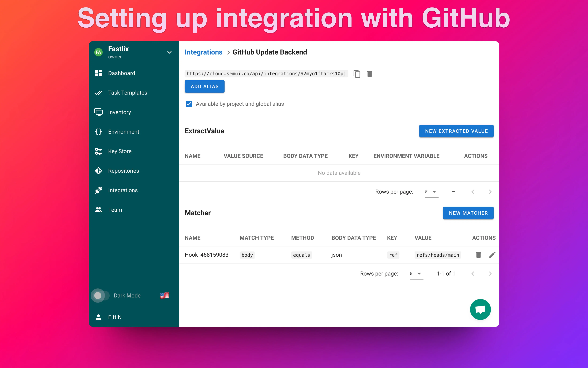
Task: Click the GitHub Update Backend breadcrumb title
Action: coord(270,52)
